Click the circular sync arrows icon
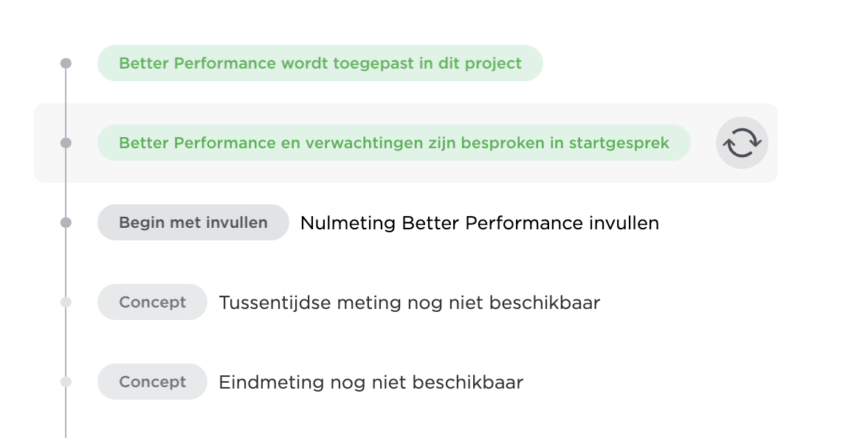This screenshot has height=438, width=868. click(742, 143)
